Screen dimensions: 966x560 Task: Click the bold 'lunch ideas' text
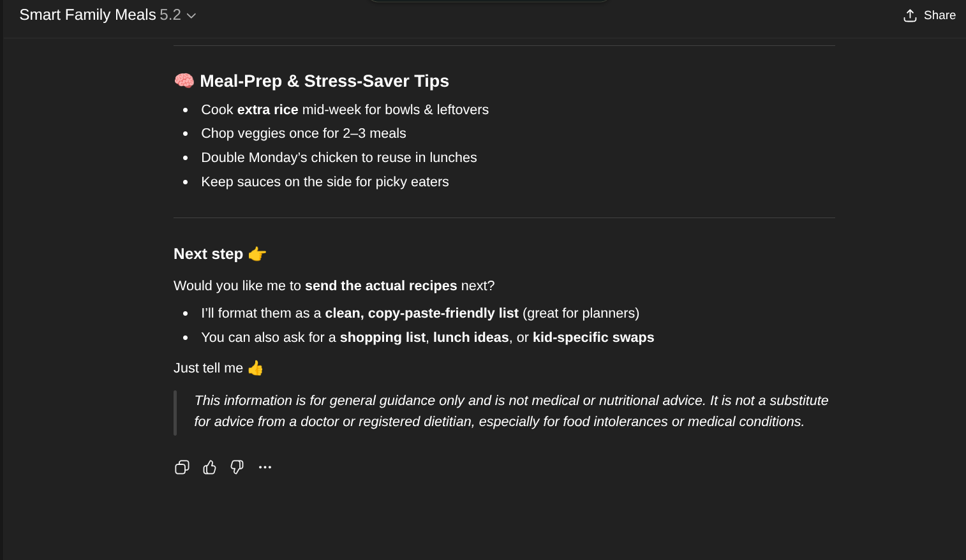click(x=471, y=337)
